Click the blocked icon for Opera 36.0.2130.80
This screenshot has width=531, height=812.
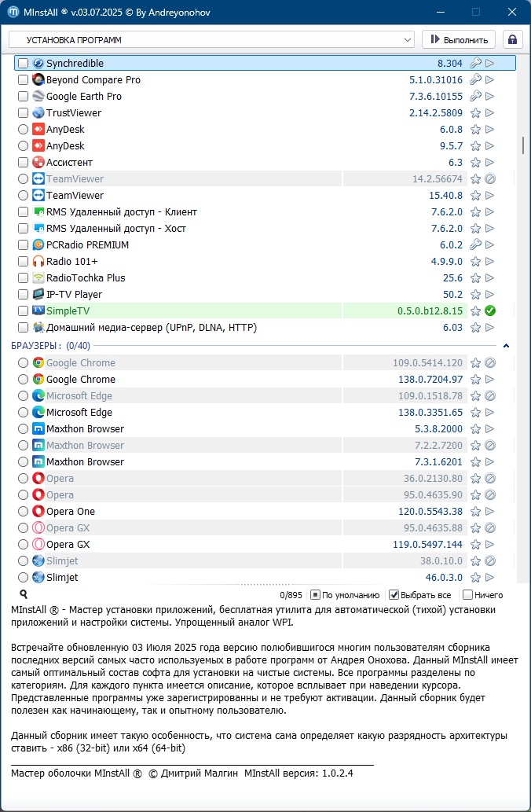point(490,479)
